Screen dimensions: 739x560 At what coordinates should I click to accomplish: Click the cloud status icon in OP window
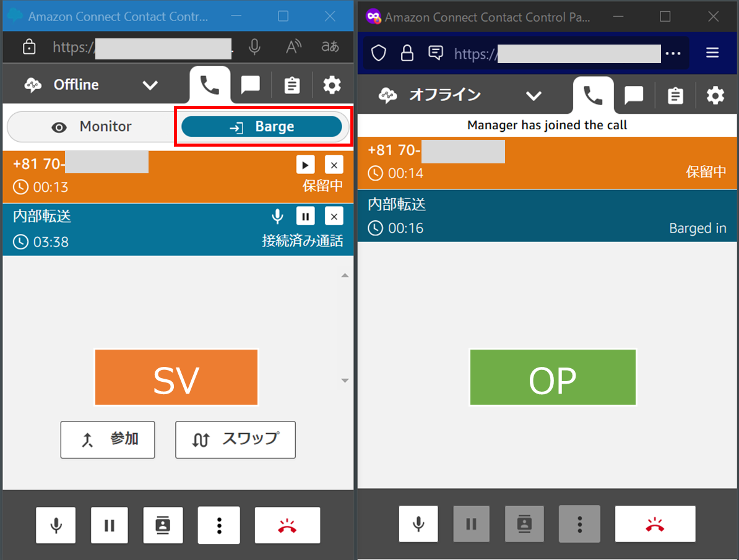[x=387, y=96]
